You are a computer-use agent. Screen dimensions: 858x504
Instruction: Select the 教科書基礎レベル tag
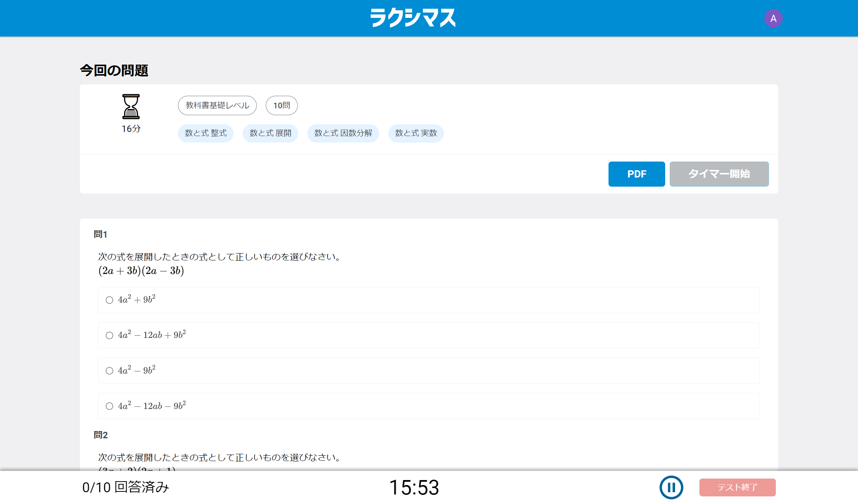click(216, 105)
